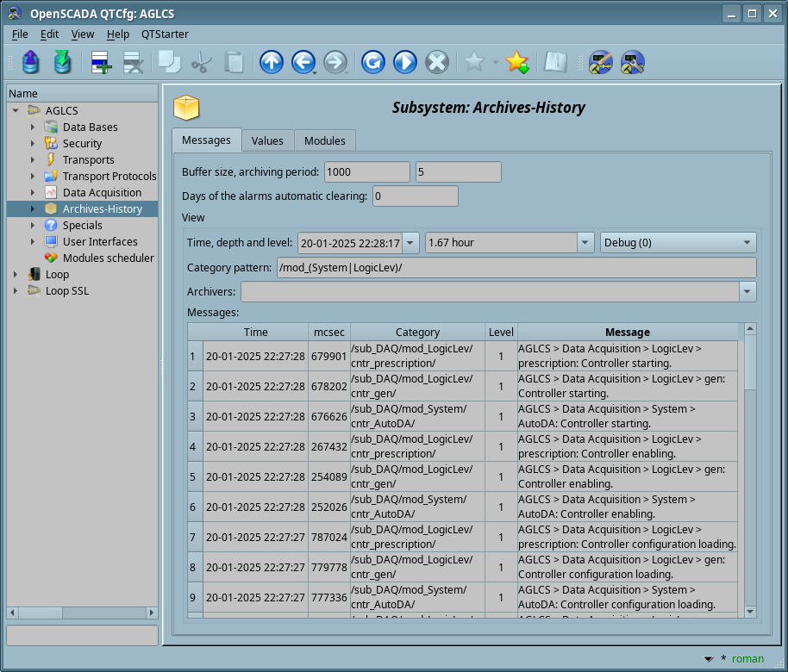
Task: Click the Category pattern input field
Action: click(x=516, y=268)
